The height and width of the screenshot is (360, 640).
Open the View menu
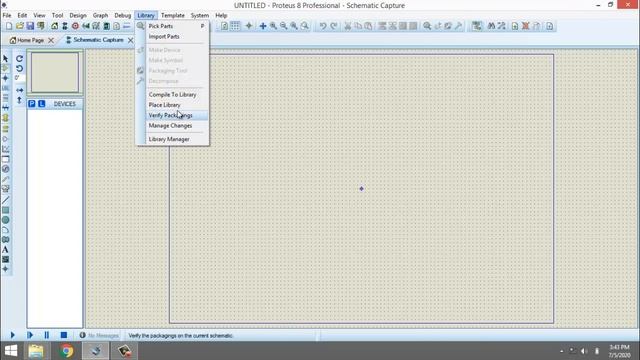click(39, 15)
